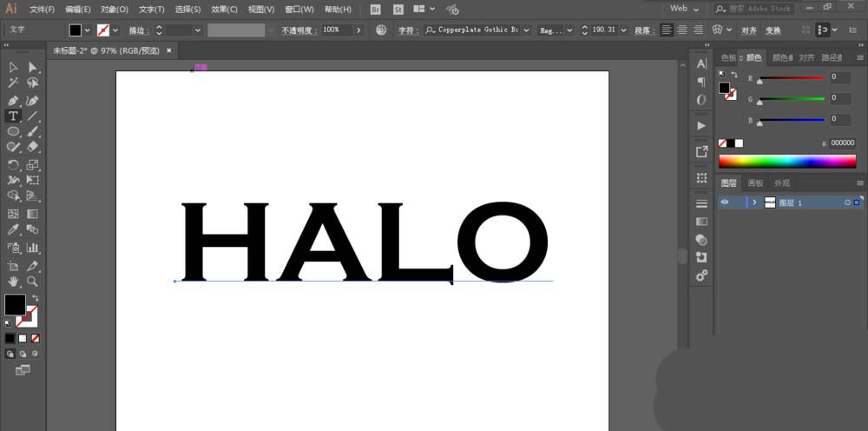The width and height of the screenshot is (868, 431).
Task: Align paragraph text center
Action: coord(682,30)
